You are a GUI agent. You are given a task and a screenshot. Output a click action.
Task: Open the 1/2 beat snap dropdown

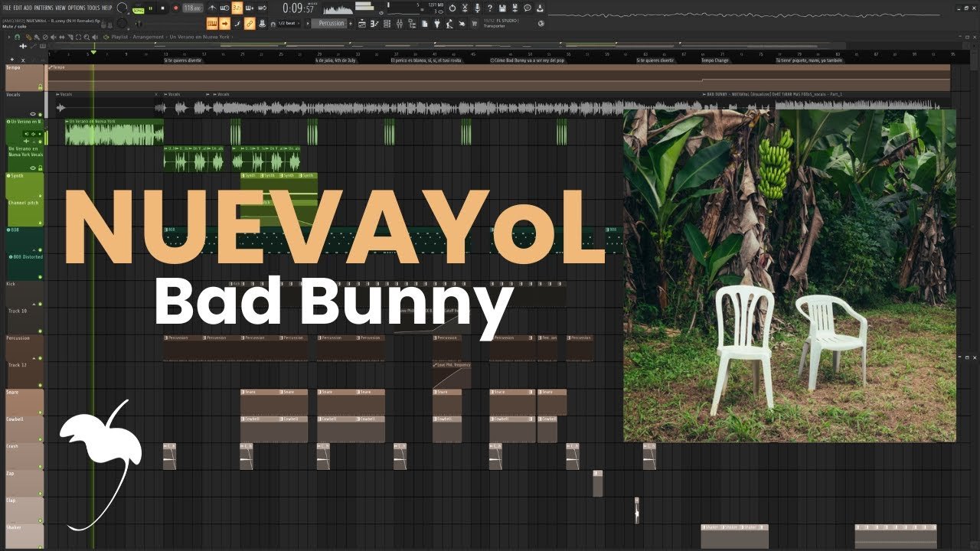pos(289,24)
